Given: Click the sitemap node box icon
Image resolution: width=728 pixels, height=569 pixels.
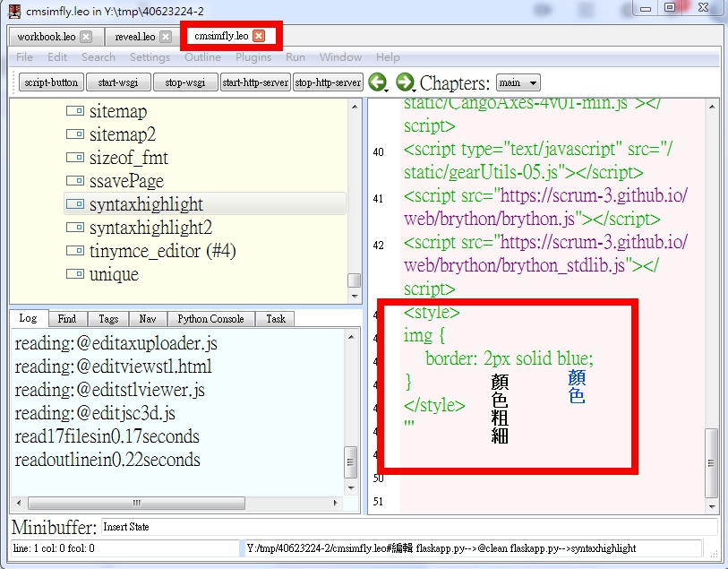Looking at the screenshot, I should pyautogui.click(x=75, y=112).
